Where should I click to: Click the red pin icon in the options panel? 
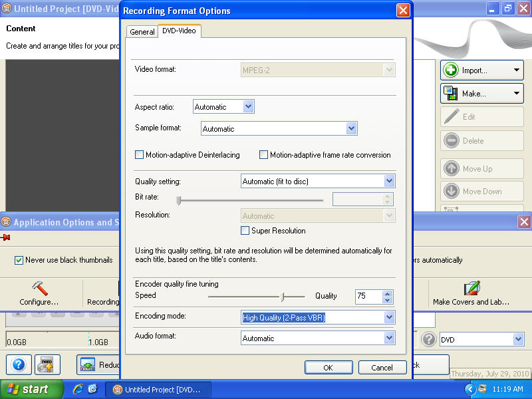tap(6, 237)
